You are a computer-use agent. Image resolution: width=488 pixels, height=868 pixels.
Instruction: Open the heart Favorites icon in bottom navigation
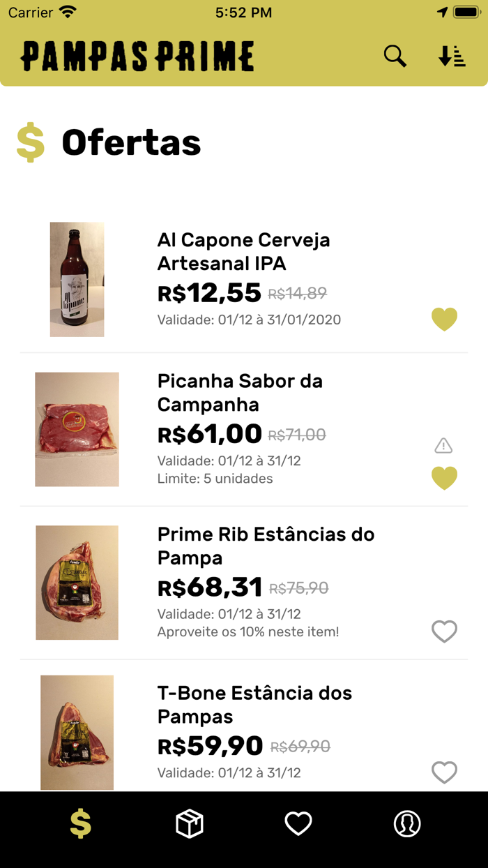[298, 823]
